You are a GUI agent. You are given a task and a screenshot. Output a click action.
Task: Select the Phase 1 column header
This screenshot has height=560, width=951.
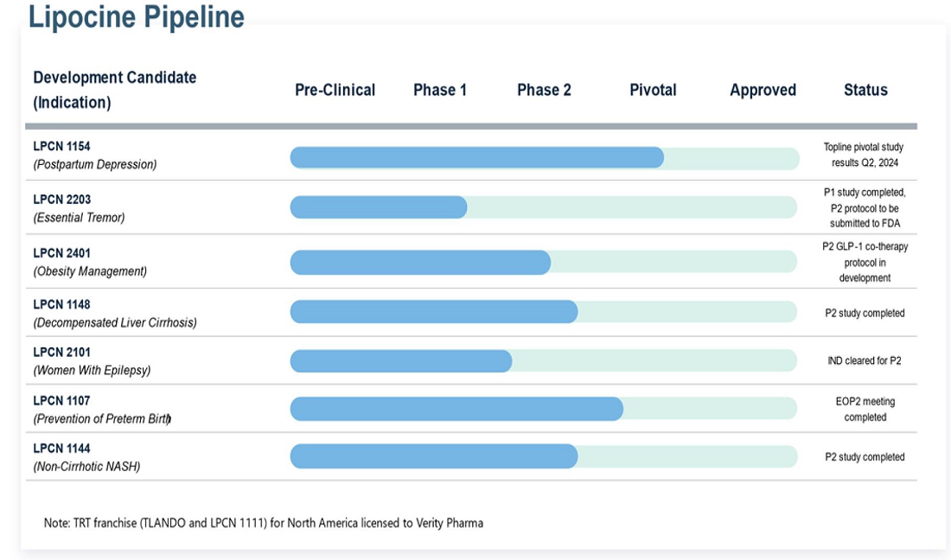pos(439,90)
